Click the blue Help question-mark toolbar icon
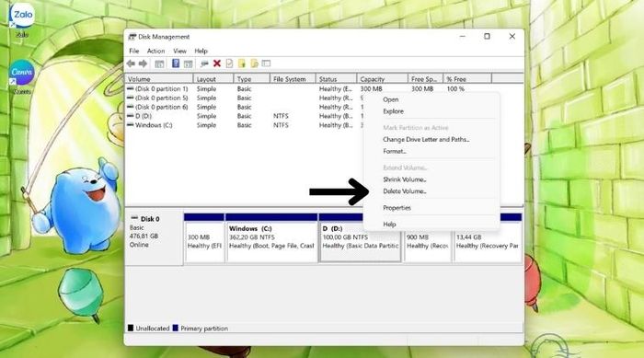Viewport: 644px width, 358px height. (176, 64)
